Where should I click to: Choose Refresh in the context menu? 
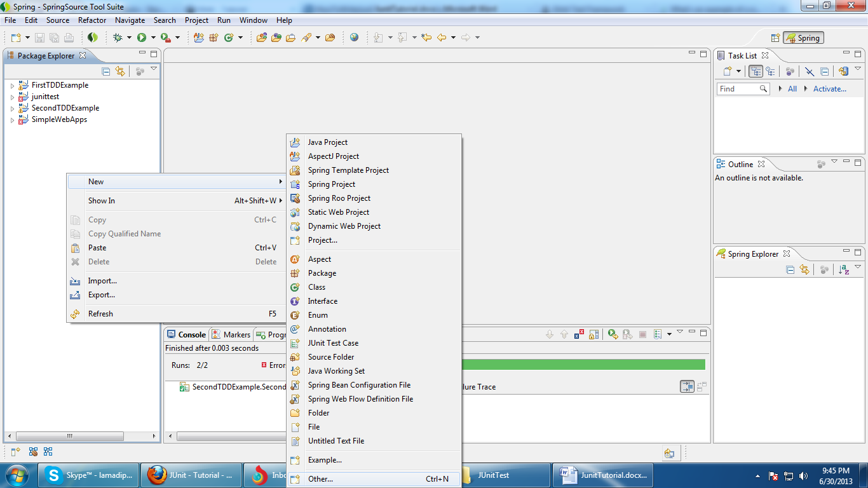[176, 314]
